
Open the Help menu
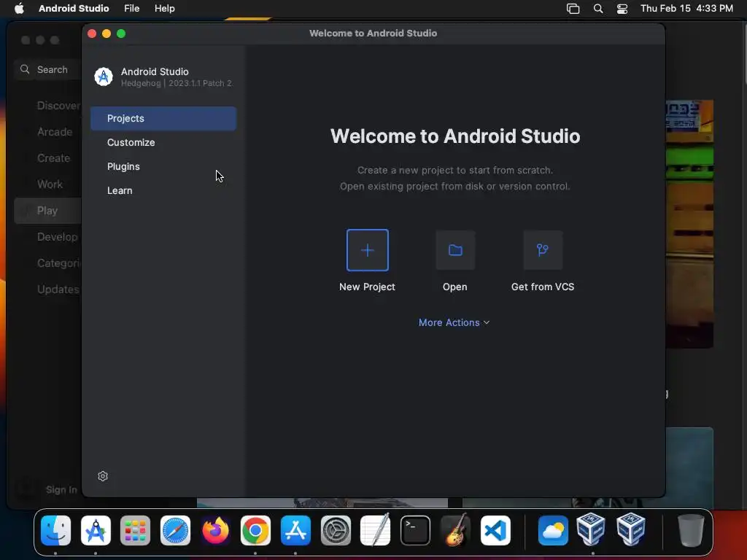[x=164, y=9]
